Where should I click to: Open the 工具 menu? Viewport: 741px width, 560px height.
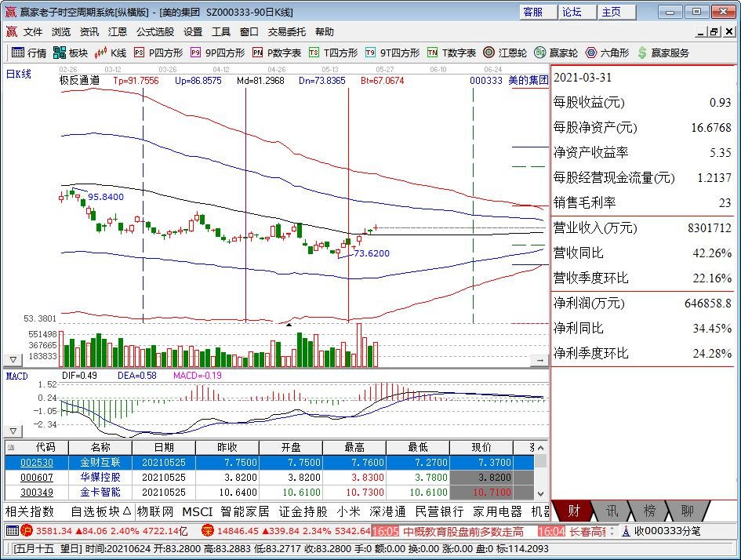[220, 31]
